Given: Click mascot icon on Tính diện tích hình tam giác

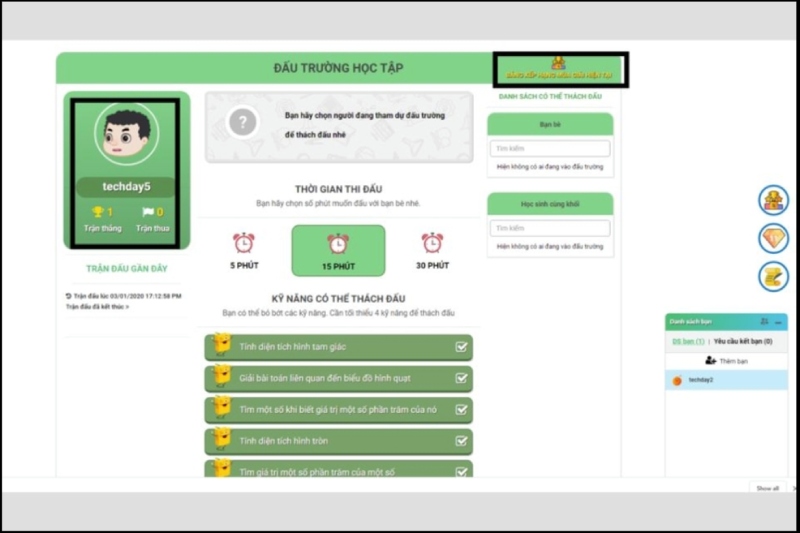Looking at the screenshot, I should point(222,344).
